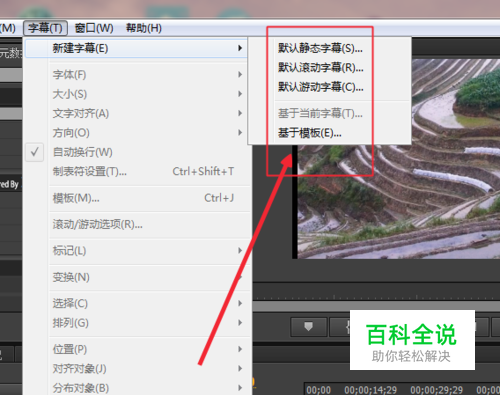Click timecode 00;00;29;29 on timeline ruler
Screen dimensions: 500x395
coord(437,390)
